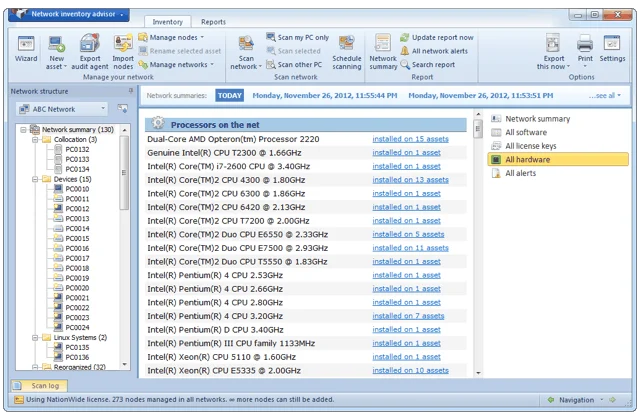Collapse the Collocation (3) folder
This screenshot has width=640, height=420.
[x=35, y=140]
